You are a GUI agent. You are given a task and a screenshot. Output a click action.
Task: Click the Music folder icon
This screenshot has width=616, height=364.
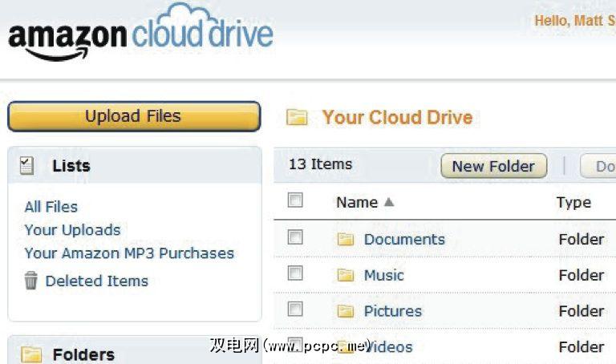click(346, 275)
